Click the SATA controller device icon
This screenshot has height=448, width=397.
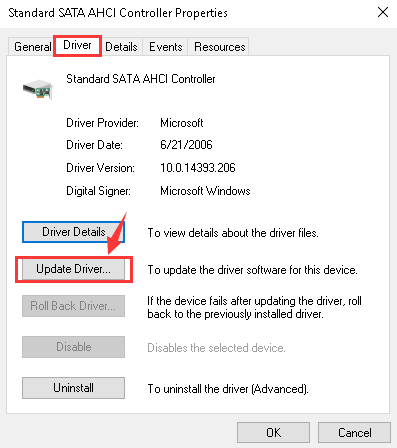pos(38,89)
